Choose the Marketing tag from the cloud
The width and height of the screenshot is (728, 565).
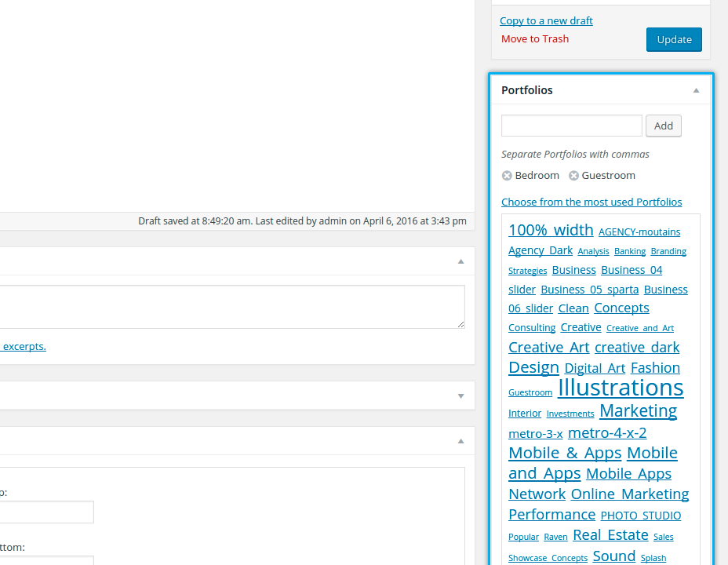pyautogui.click(x=638, y=411)
